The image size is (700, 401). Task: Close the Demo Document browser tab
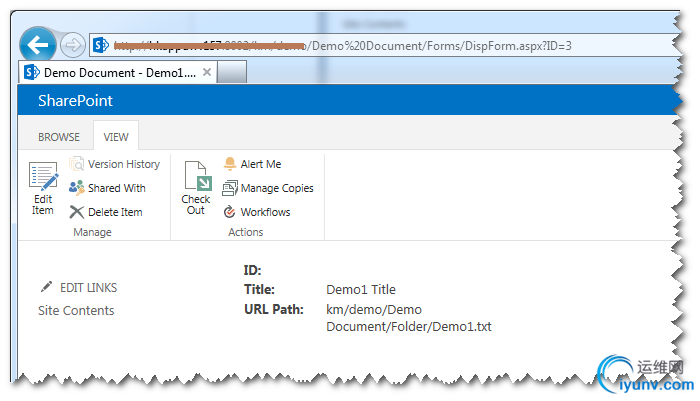click(207, 72)
